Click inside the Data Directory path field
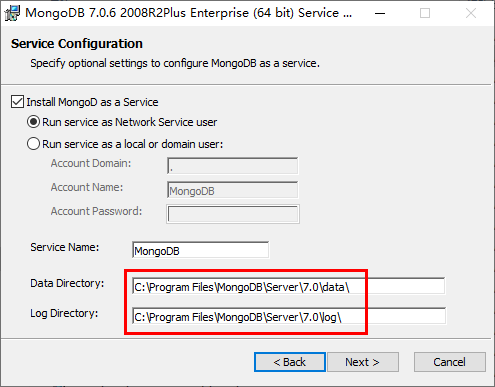 point(288,286)
